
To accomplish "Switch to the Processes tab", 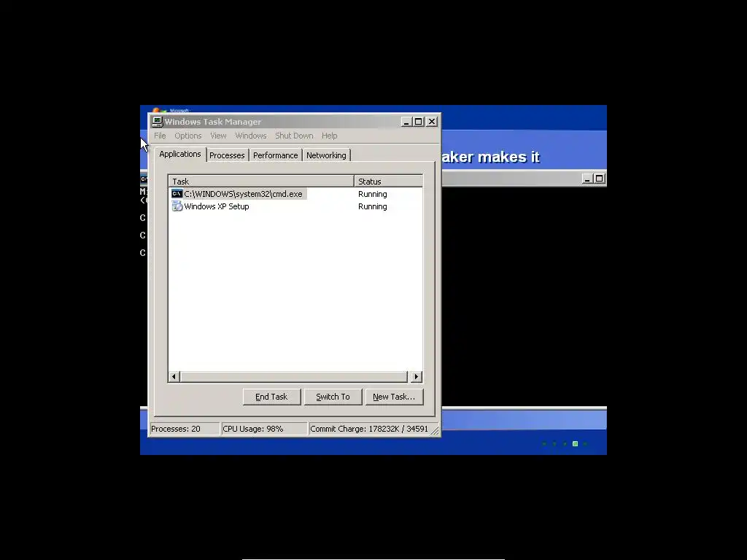I will click(x=227, y=155).
